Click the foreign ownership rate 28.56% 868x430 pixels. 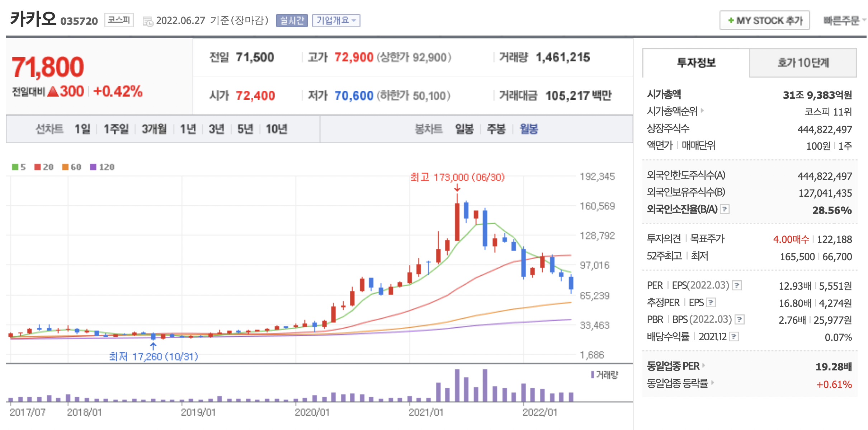832,210
